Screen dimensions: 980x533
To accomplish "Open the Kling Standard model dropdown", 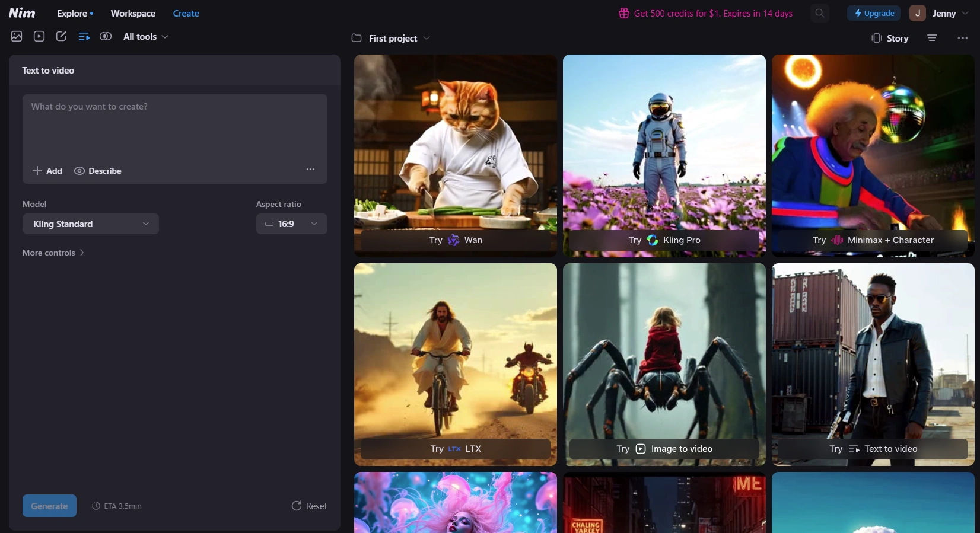I will click(91, 224).
